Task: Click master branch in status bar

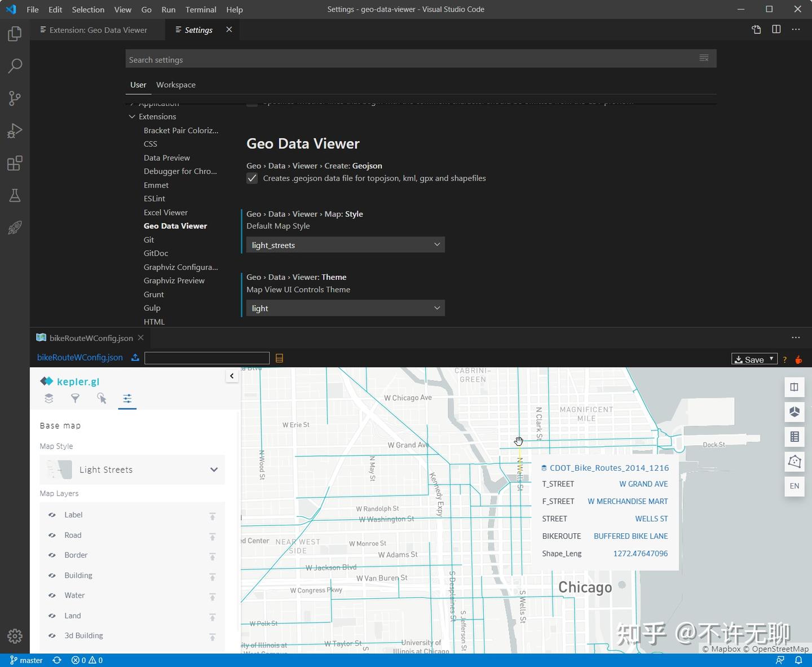Action: (x=27, y=660)
